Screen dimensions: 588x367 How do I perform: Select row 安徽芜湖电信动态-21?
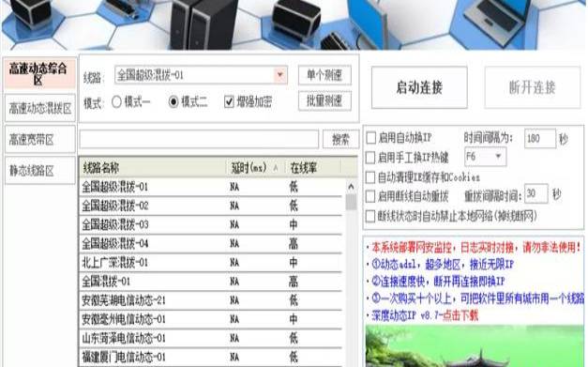pos(211,300)
